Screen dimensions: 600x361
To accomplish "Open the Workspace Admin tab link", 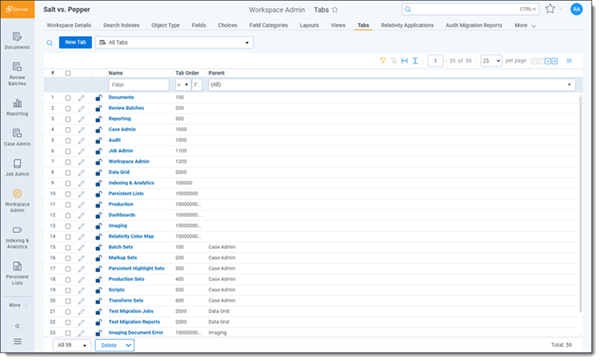I will [x=129, y=162].
